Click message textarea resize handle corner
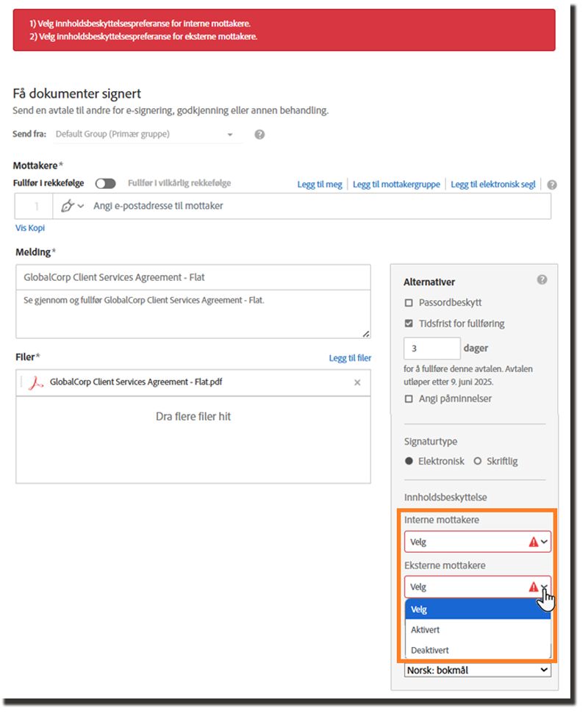 tap(365, 334)
